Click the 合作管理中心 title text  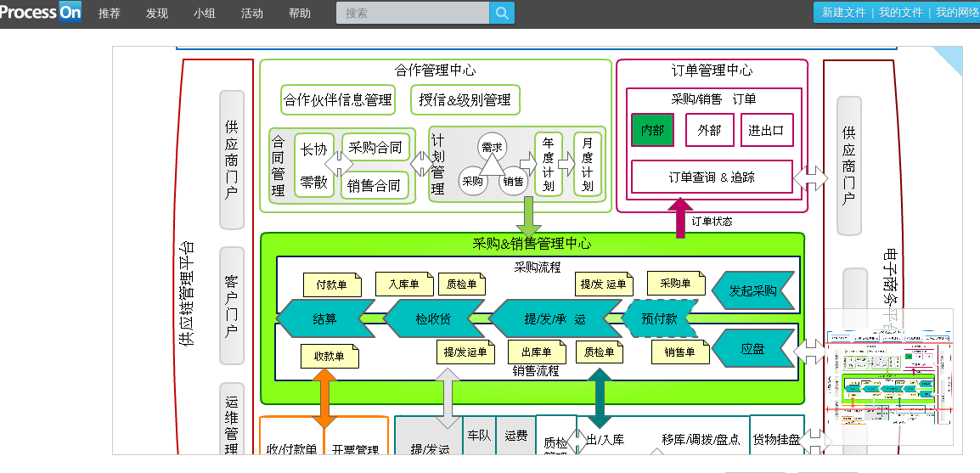436,70
